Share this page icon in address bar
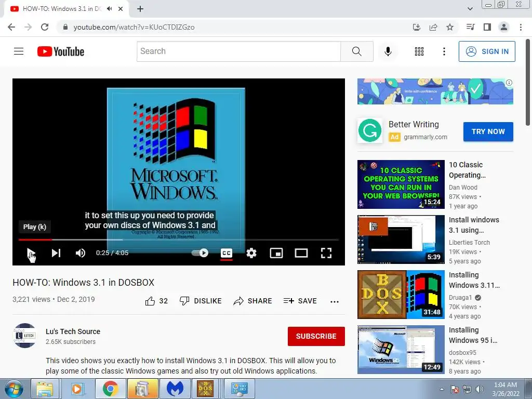Viewport: 532px width, 399px height. (x=433, y=27)
